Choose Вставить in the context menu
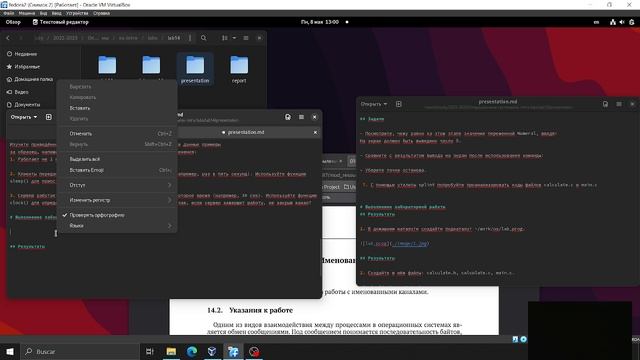Image resolution: width=640 pixels, height=360 pixels. (x=117, y=108)
